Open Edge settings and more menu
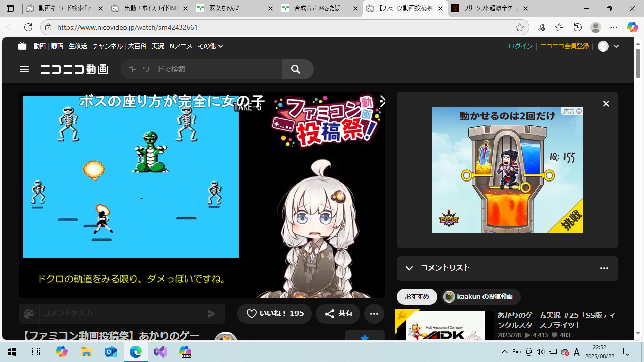 pyautogui.click(x=614, y=27)
